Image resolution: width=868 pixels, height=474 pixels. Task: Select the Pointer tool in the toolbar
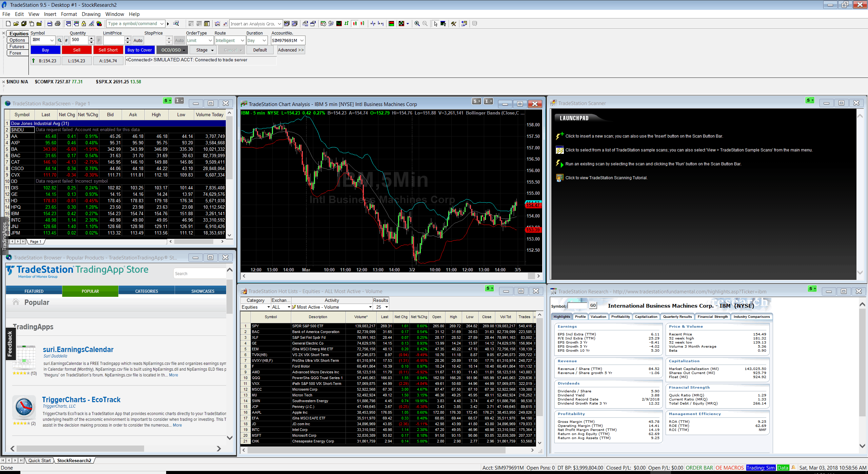pos(436,23)
